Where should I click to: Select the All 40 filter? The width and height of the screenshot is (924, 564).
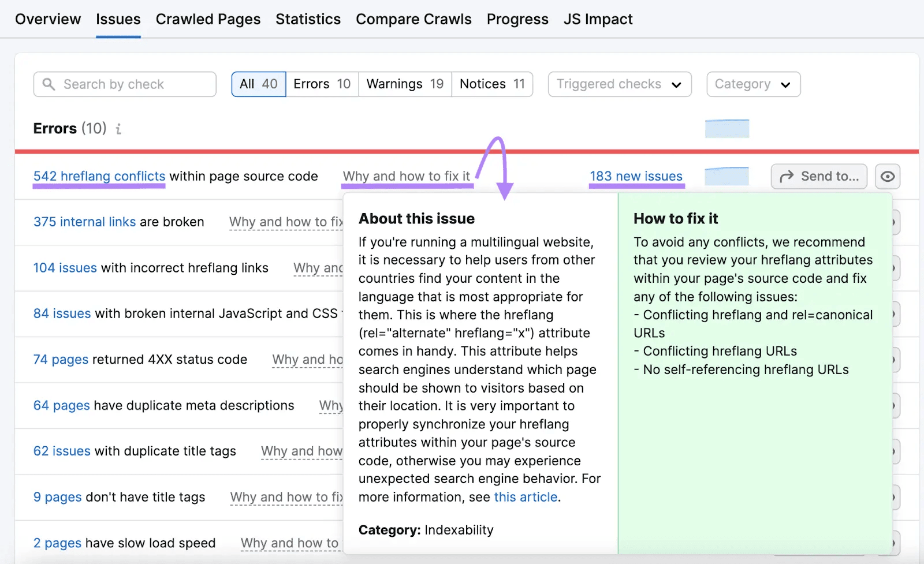pos(258,84)
